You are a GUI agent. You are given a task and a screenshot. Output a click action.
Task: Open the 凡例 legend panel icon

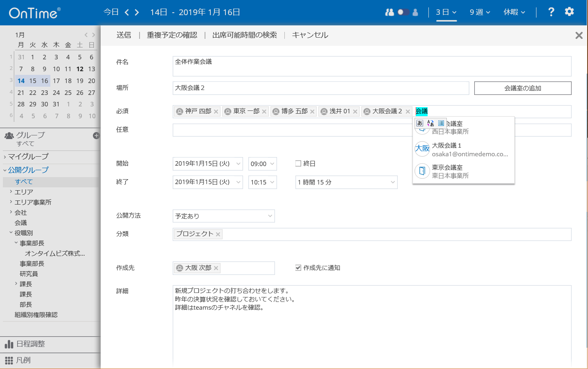pos(9,360)
